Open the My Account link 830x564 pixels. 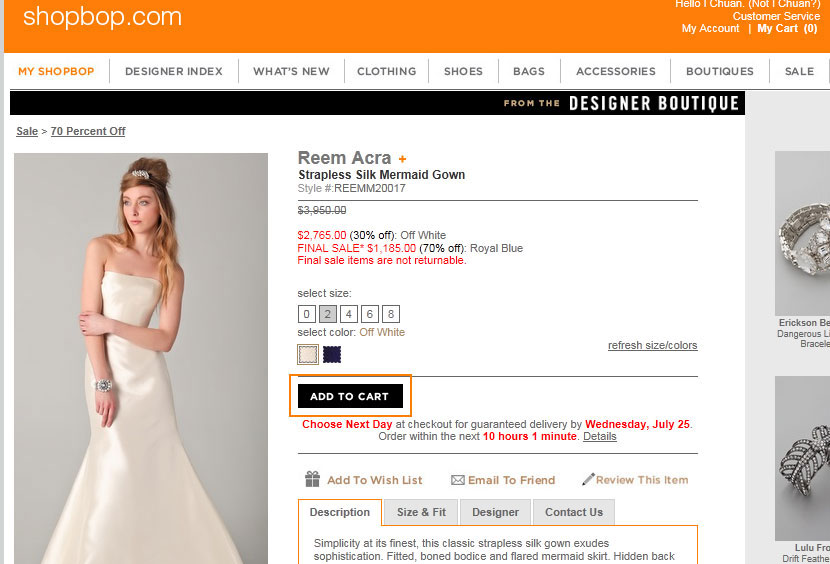point(710,29)
